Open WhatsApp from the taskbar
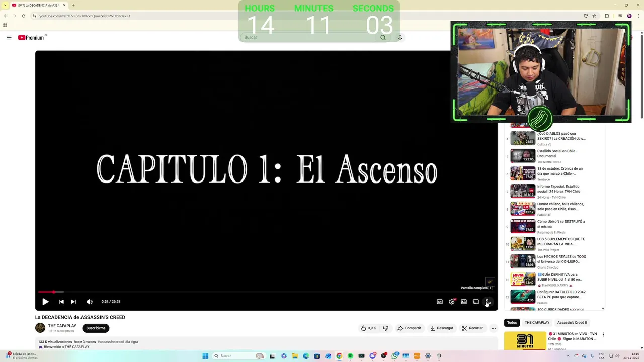The width and height of the screenshot is (644, 362). (x=394, y=356)
